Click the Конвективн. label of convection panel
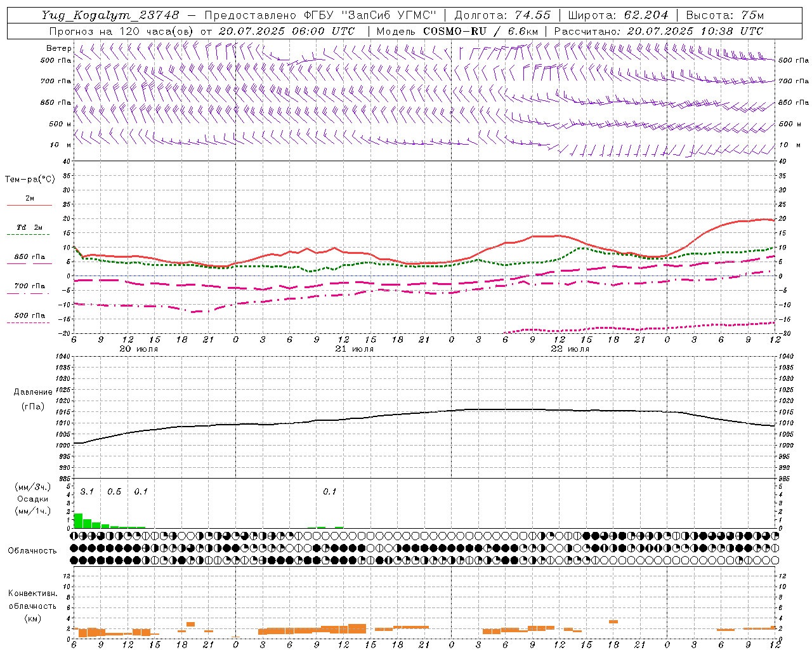 point(33,594)
